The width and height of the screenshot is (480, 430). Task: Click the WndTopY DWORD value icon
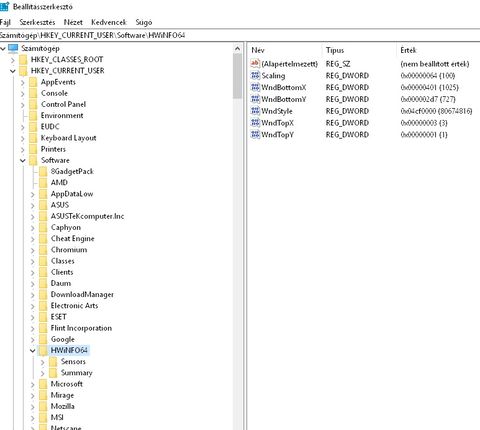255,134
